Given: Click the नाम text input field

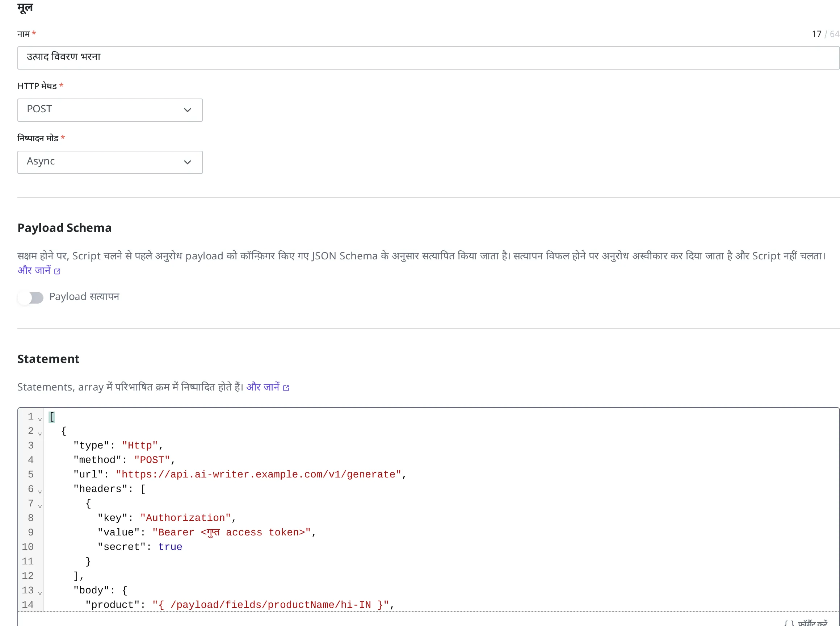Looking at the screenshot, I should (428, 58).
